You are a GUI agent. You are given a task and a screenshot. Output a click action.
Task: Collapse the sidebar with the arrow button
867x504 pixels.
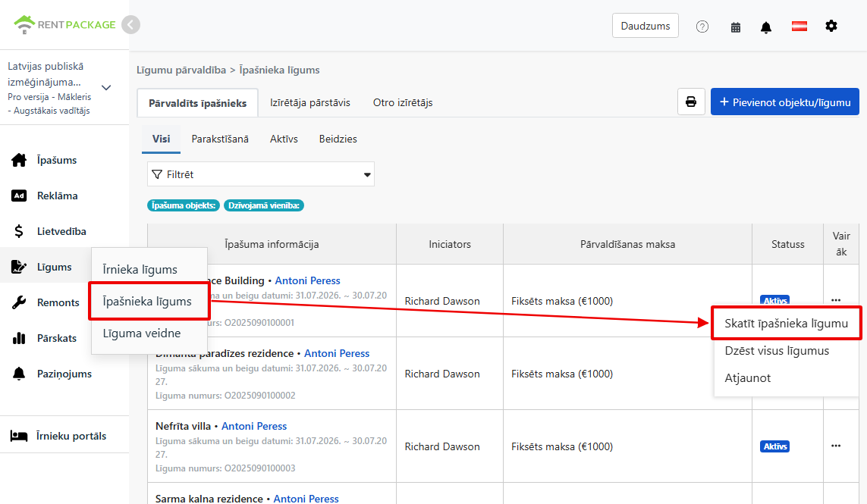click(x=131, y=25)
